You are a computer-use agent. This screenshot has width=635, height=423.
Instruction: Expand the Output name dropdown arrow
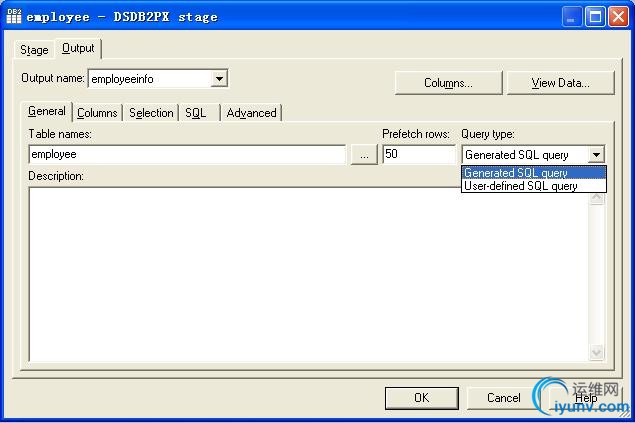[x=219, y=79]
